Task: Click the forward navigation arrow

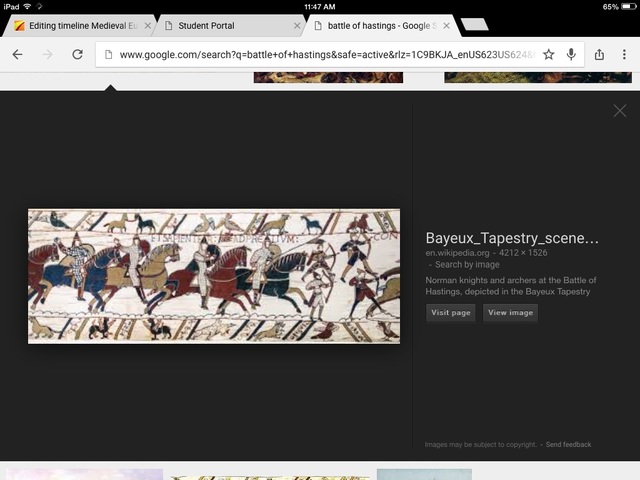Action: coord(47,54)
